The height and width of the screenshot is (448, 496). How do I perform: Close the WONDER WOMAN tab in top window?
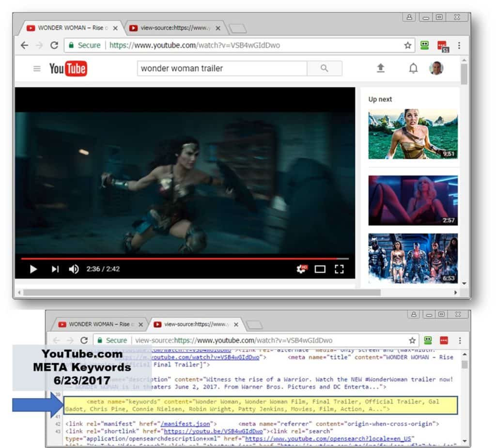(x=115, y=28)
